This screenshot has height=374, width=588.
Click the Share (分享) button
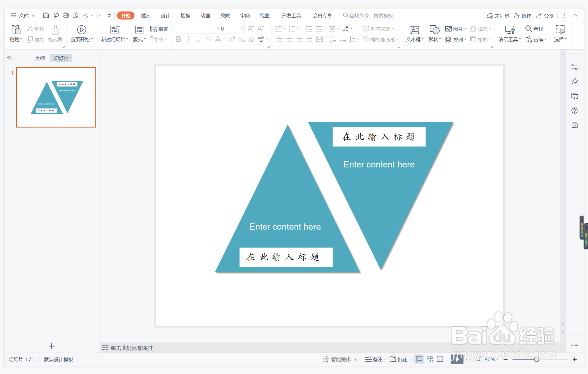pos(545,16)
